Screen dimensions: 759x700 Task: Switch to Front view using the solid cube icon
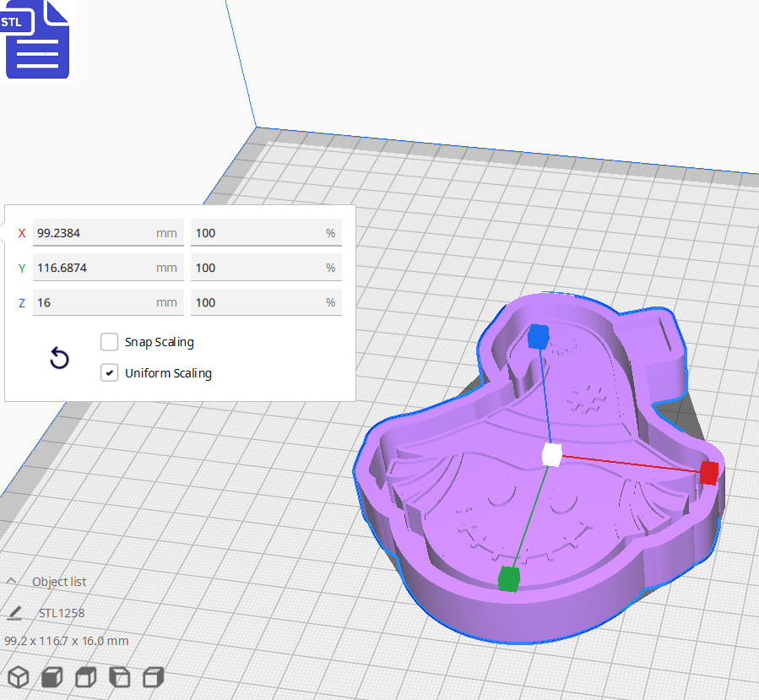(x=52, y=677)
